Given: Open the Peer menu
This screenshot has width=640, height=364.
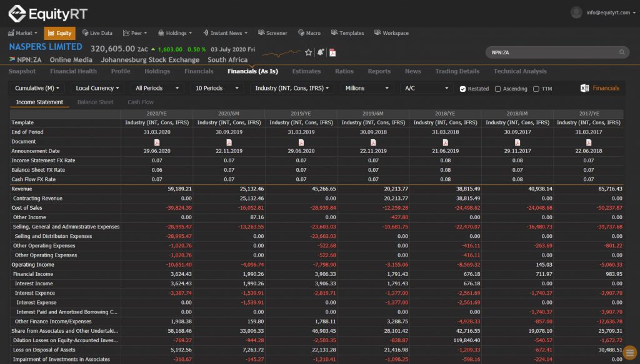Looking at the screenshot, I should click(x=135, y=33).
